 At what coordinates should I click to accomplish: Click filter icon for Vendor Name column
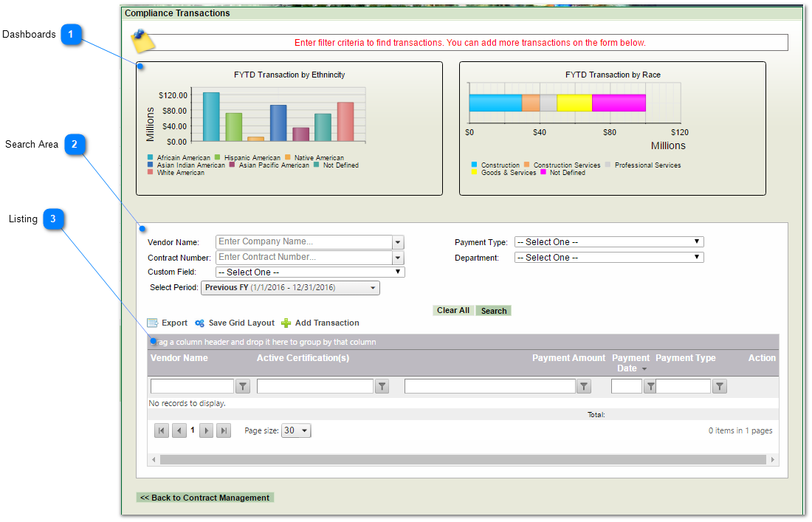243,386
